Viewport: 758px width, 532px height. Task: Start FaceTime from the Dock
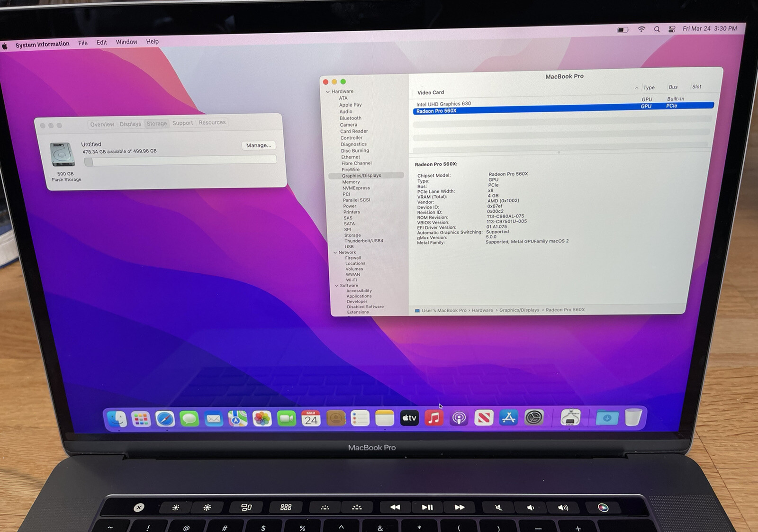pyautogui.click(x=287, y=419)
